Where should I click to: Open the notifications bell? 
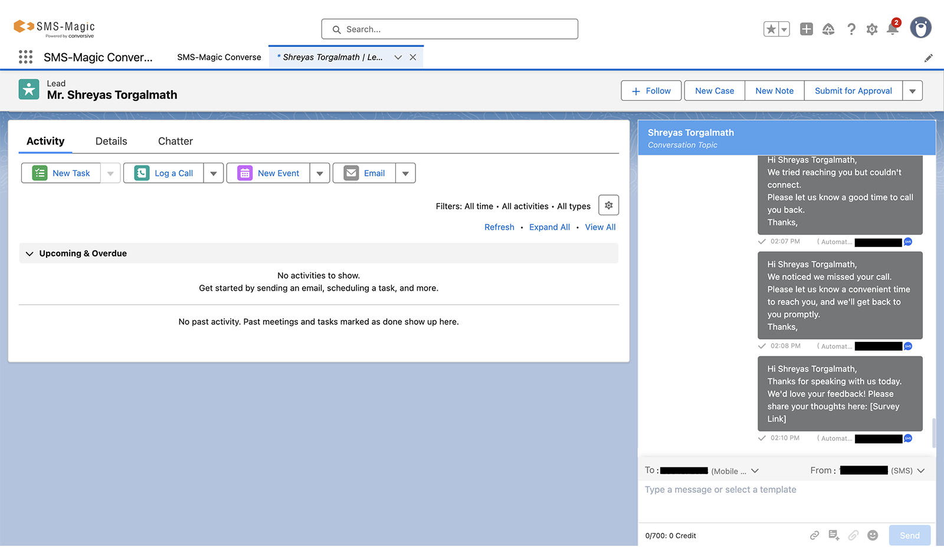pyautogui.click(x=893, y=28)
